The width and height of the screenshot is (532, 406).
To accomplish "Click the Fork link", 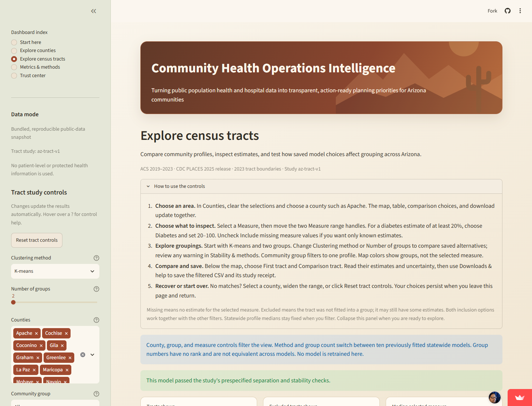I will coord(492,11).
